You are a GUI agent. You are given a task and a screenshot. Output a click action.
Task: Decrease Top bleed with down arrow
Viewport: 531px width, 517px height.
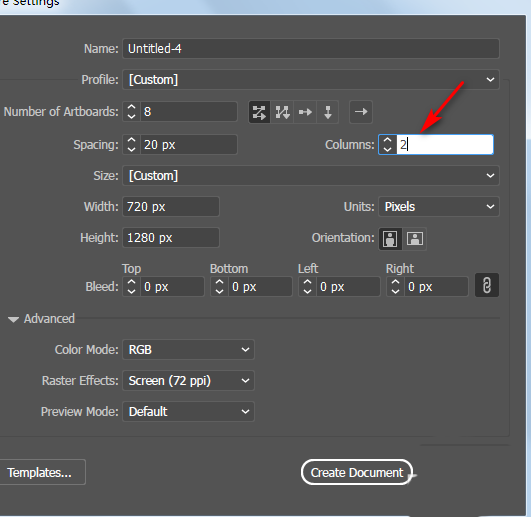[131, 292]
